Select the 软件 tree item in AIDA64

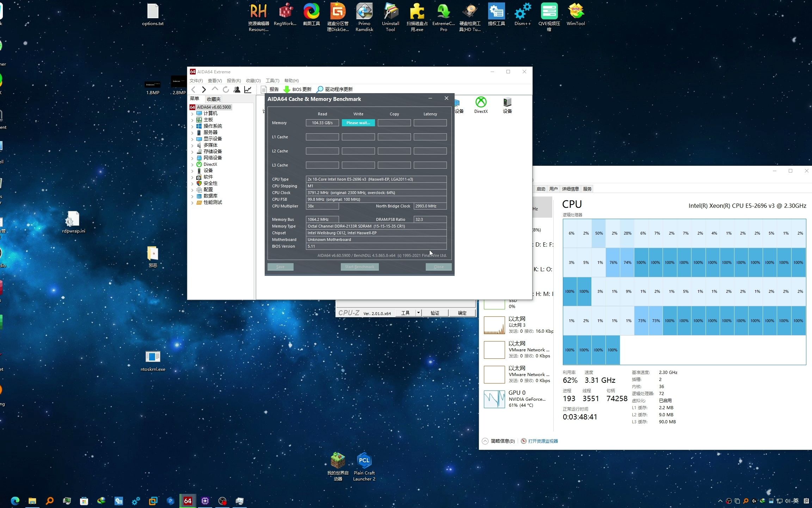(x=208, y=177)
